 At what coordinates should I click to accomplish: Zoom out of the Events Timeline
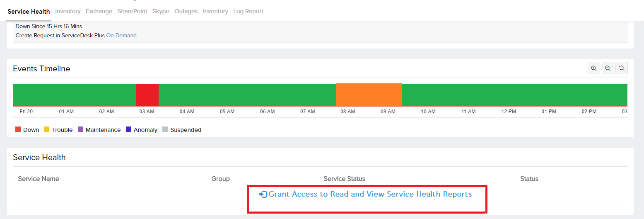[x=608, y=68]
